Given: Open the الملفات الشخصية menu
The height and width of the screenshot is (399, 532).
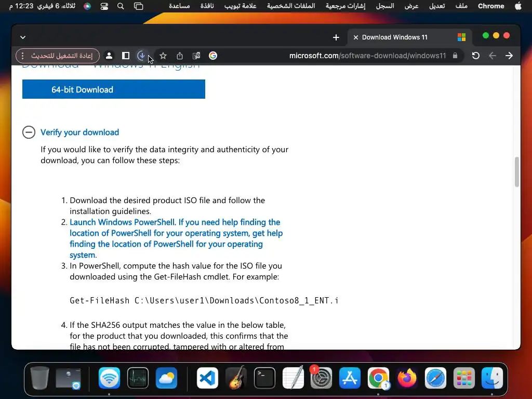Looking at the screenshot, I should (291, 6).
